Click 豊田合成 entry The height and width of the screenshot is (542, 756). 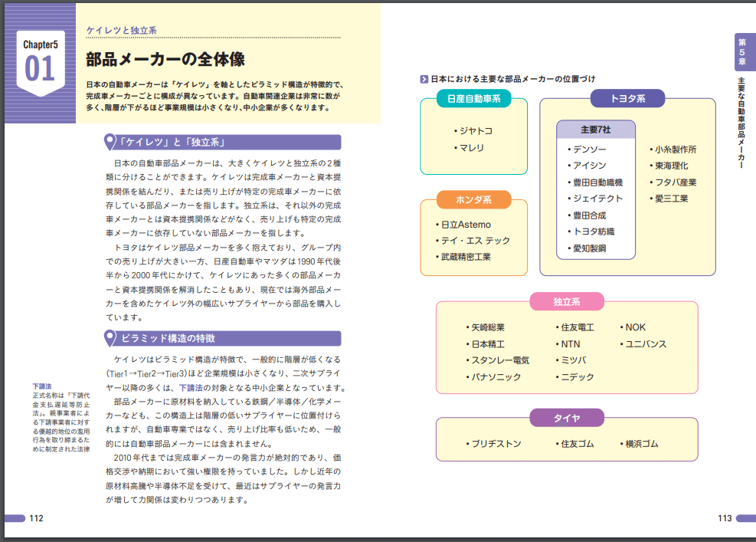(x=590, y=215)
